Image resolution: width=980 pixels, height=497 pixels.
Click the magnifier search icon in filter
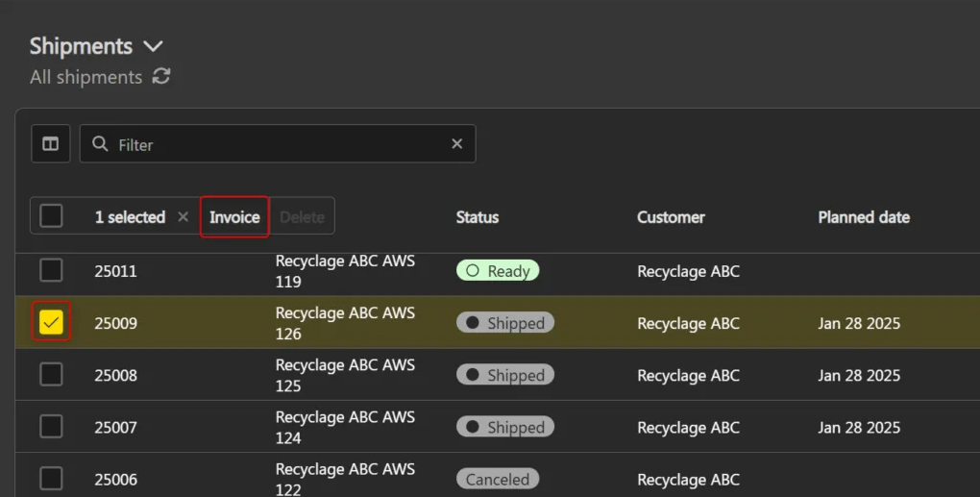click(x=100, y=144)
